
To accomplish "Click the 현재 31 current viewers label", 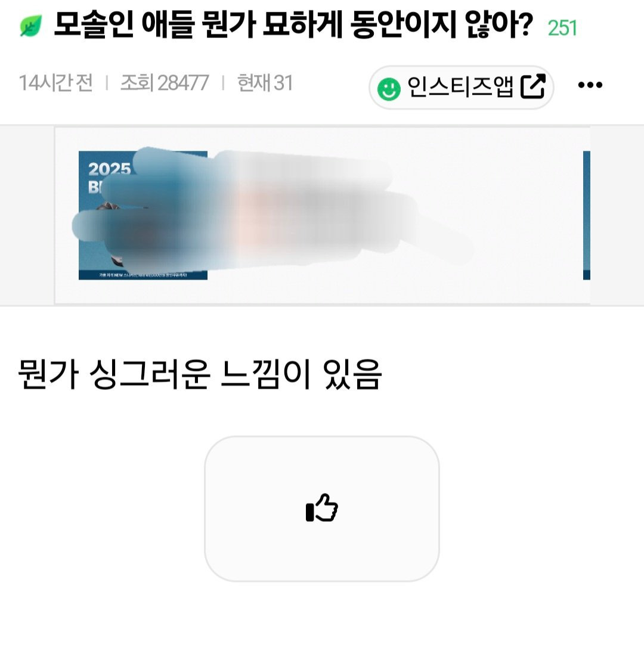I will 265,83.
